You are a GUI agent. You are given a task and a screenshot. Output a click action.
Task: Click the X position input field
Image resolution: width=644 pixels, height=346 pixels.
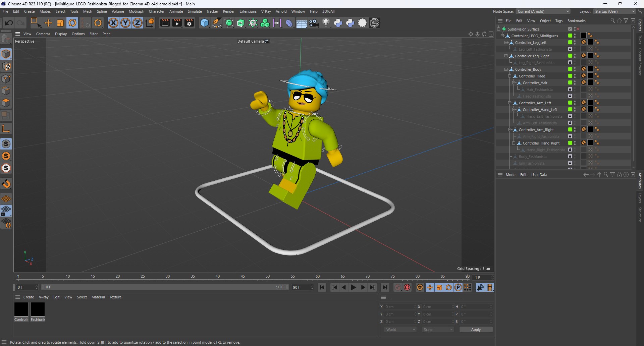click(x=400, y=307)
